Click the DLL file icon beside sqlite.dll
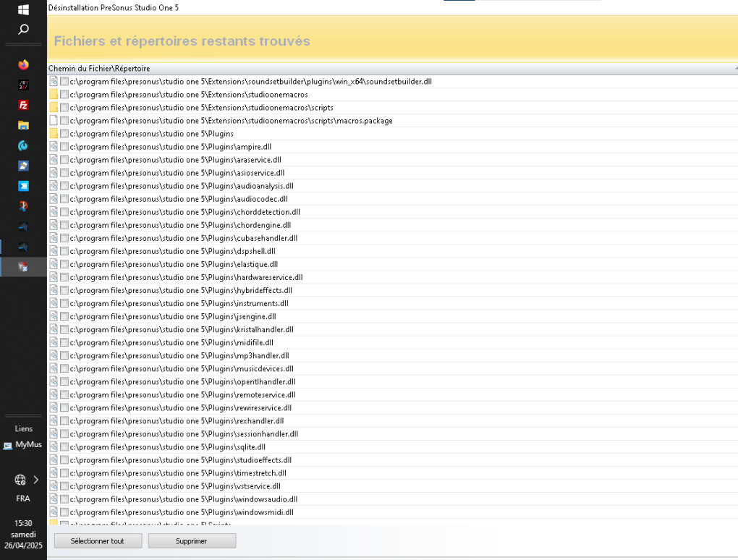The height and width of the screenshot is (560, 738). [x=54, y=446]
